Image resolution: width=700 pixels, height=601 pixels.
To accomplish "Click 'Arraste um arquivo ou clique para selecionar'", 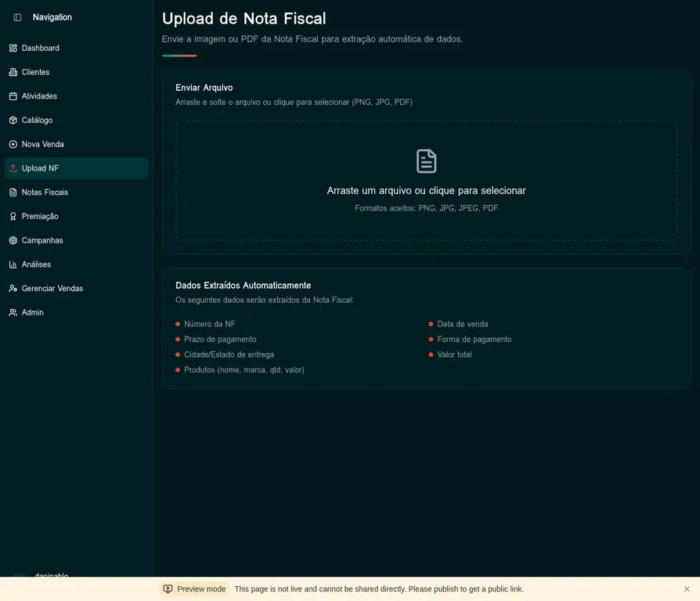I will click(x=426, y=191).
